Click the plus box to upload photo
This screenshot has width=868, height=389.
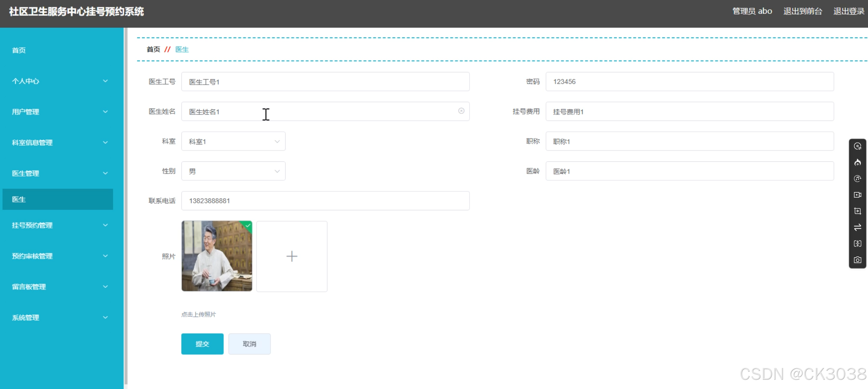291,256
